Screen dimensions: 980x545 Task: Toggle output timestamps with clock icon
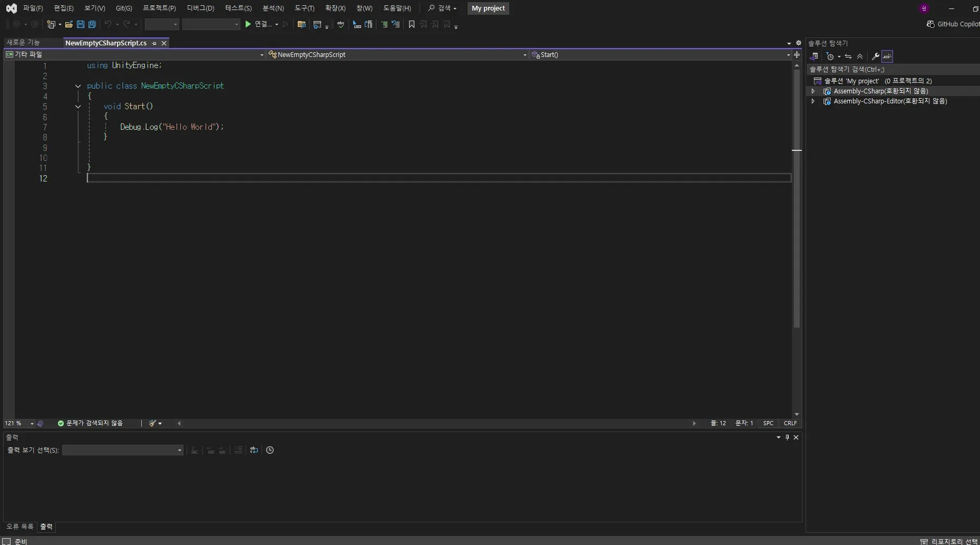(270, 450)
